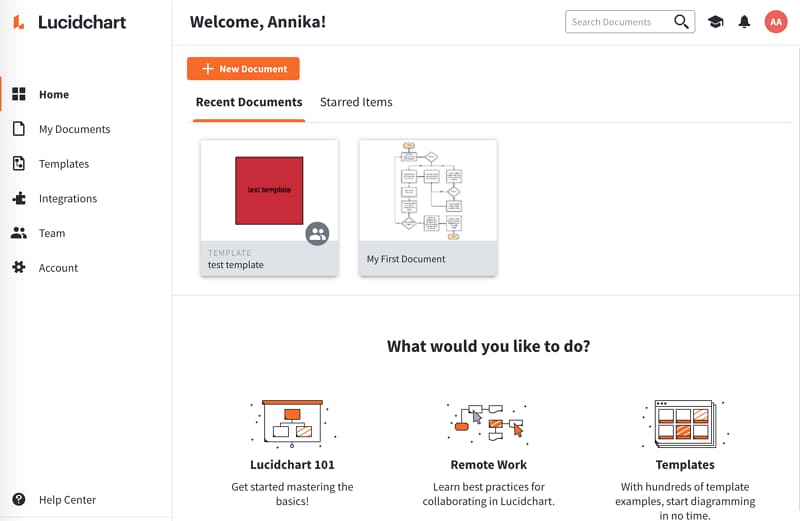The height and width of the screenshot is (521, 800).
Task: Select the Recent Documents tab
Action: [249, 102]
